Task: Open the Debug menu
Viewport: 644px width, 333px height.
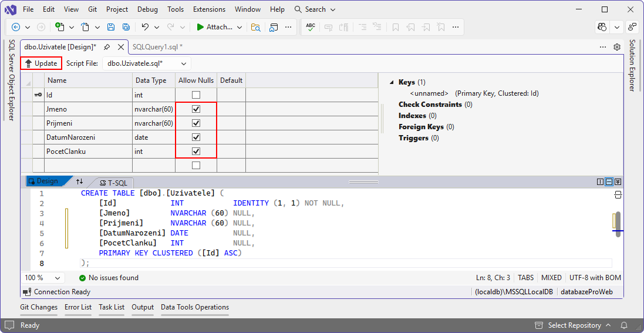Action: pos(147,9)
